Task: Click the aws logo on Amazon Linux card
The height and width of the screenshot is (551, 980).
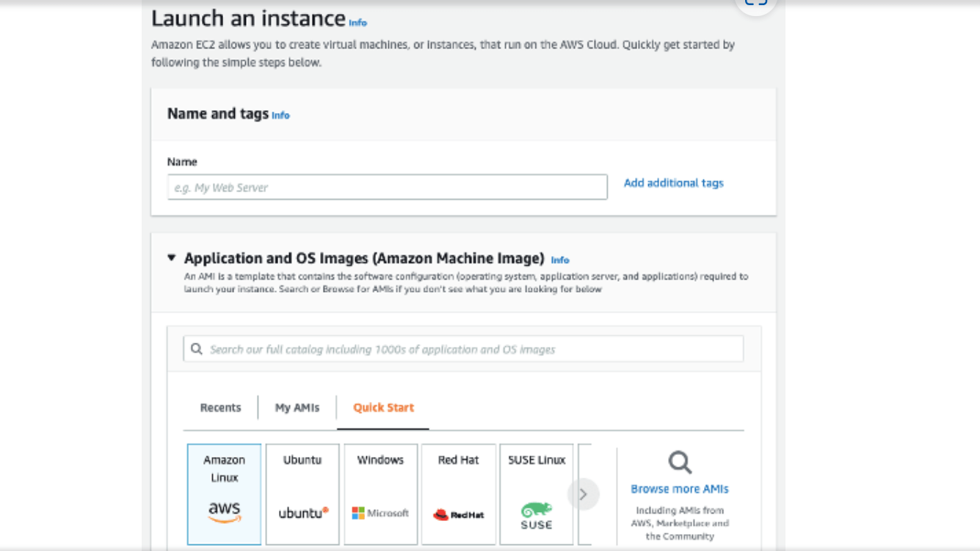Action: (224, 511)
